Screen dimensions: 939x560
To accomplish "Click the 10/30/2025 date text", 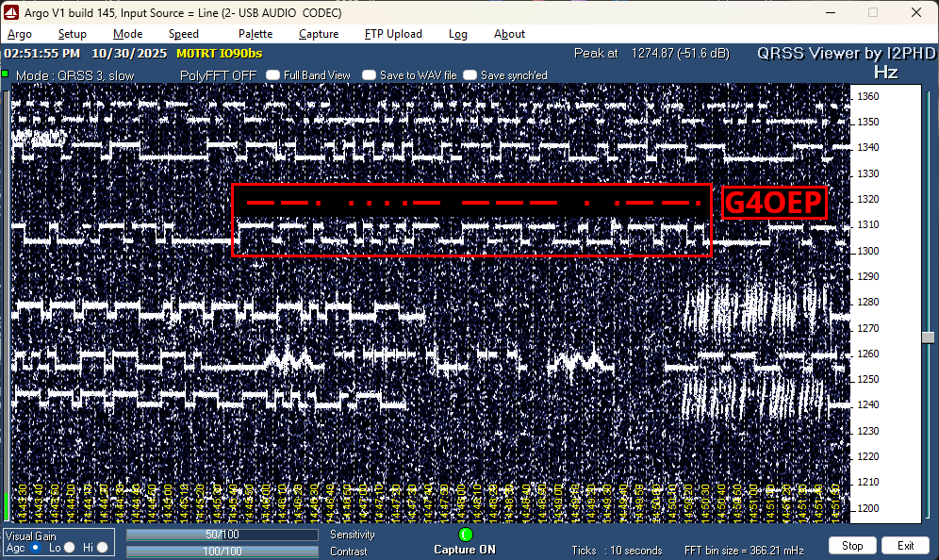I will (129, 54).
